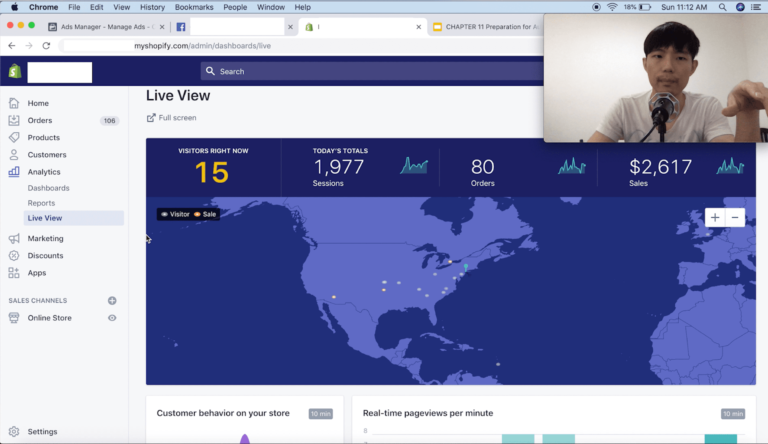
Task: Open the Wi-Fi status menu
Action: coord(612,7)
